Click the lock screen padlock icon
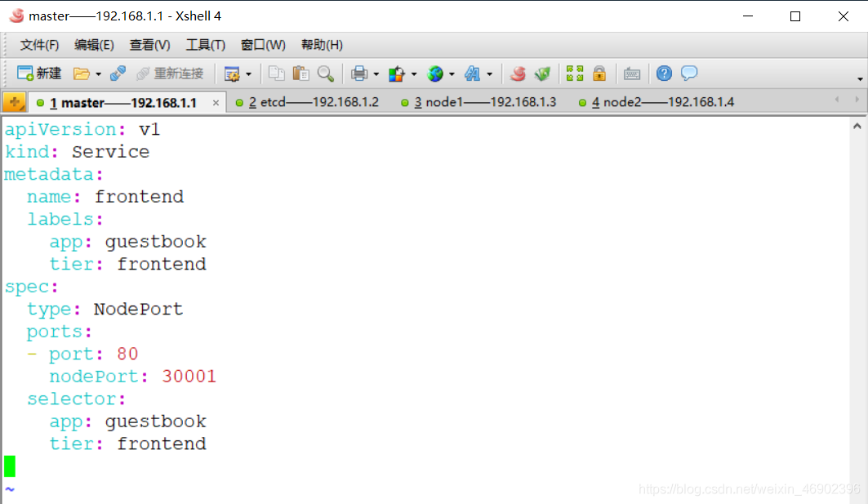Screen dimensions: 868x504 coord(599,73)
